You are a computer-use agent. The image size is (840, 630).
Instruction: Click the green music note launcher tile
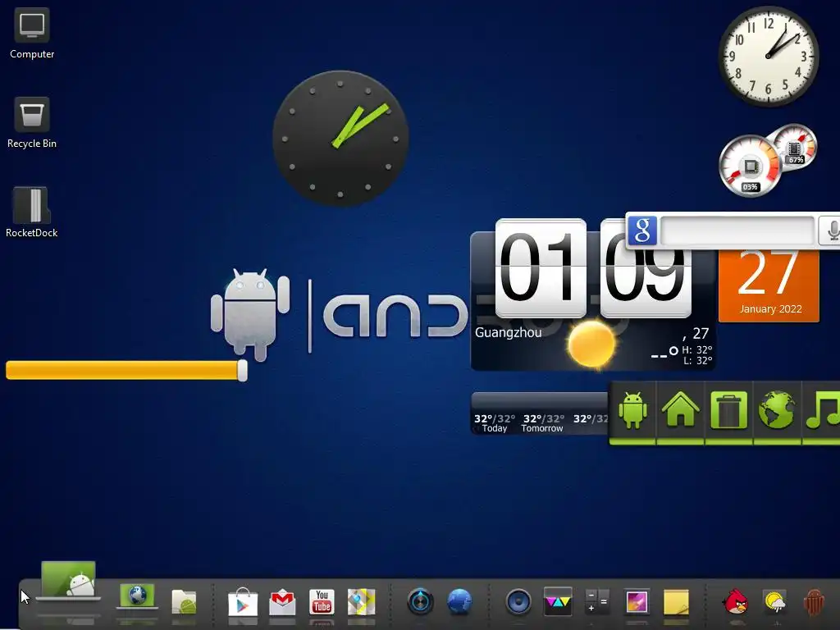[x=822, y=412]
